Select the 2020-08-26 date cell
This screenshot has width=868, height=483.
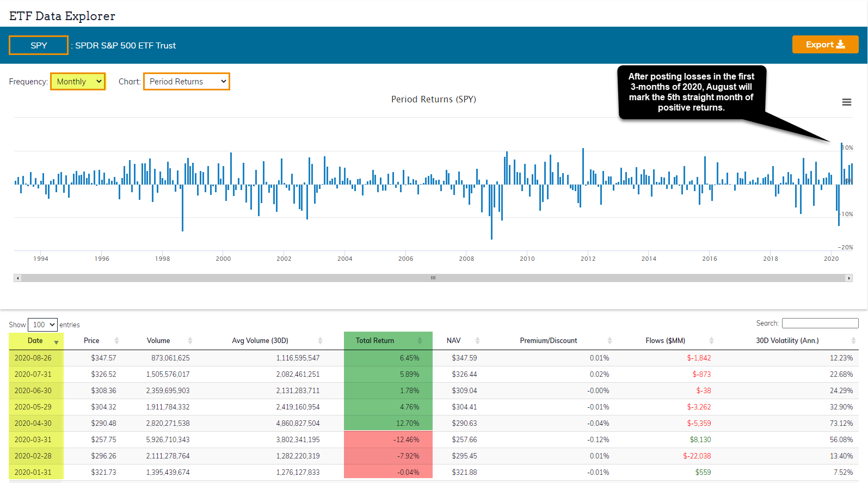[33, 358]
